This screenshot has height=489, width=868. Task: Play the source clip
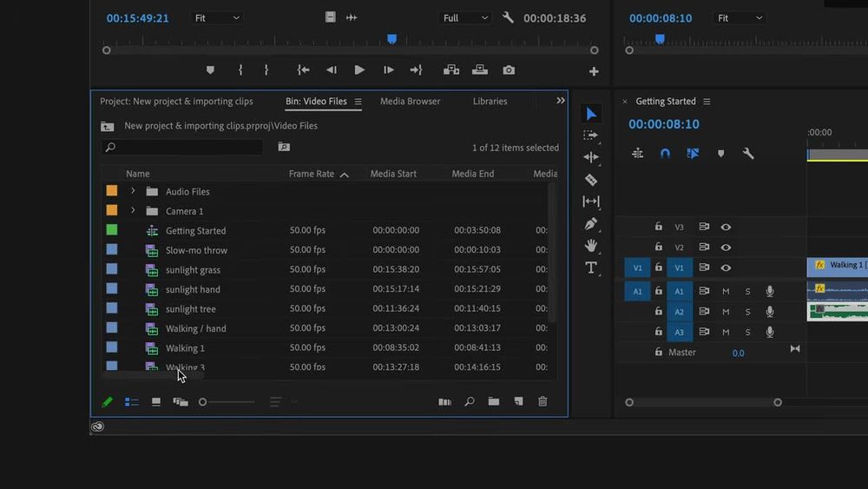coord(359,70)
